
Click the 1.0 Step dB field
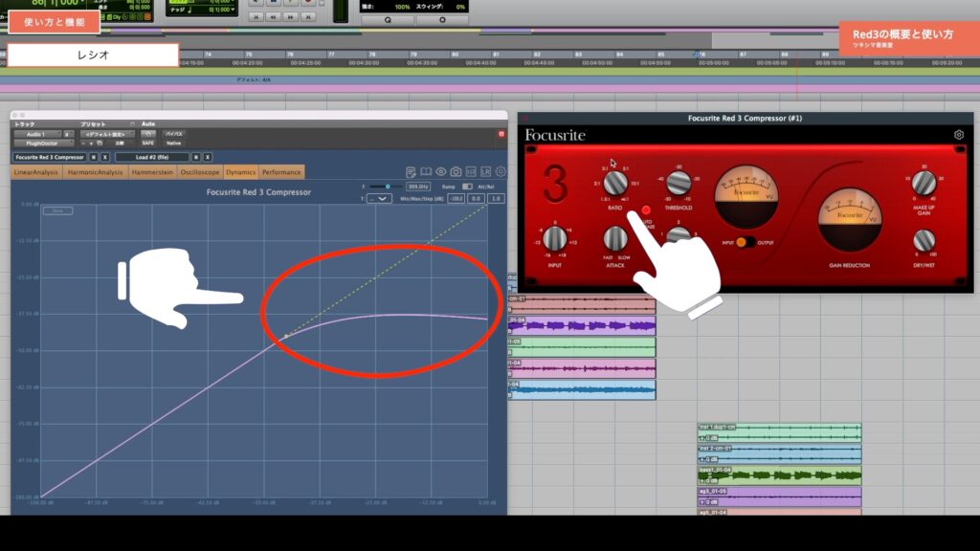click(x=497, y=199)
